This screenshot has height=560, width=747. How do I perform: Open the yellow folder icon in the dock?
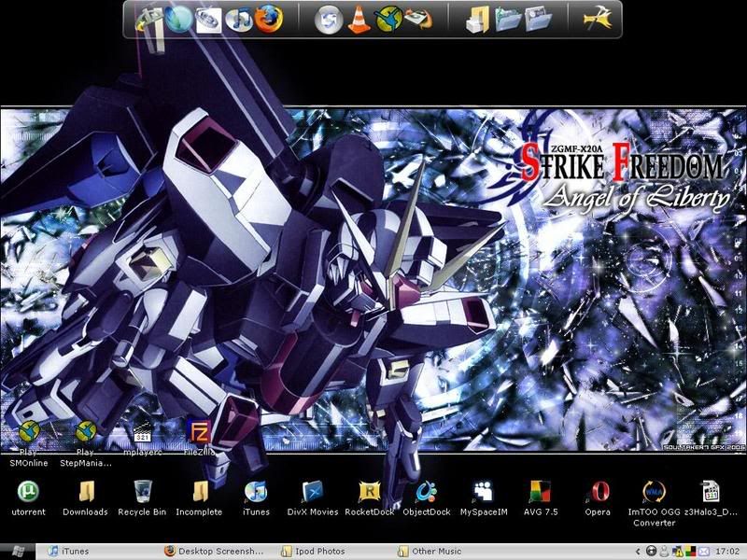click(x=478, y=20)
